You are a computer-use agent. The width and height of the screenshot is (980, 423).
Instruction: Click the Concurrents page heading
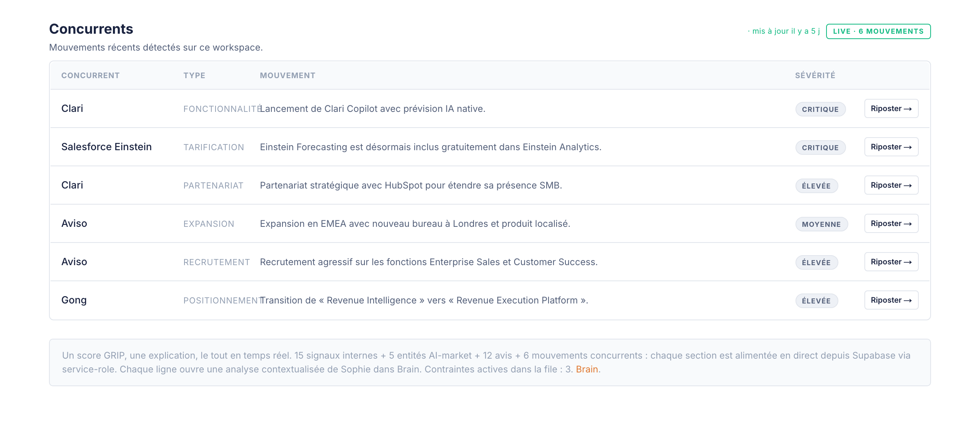(91, 29)
